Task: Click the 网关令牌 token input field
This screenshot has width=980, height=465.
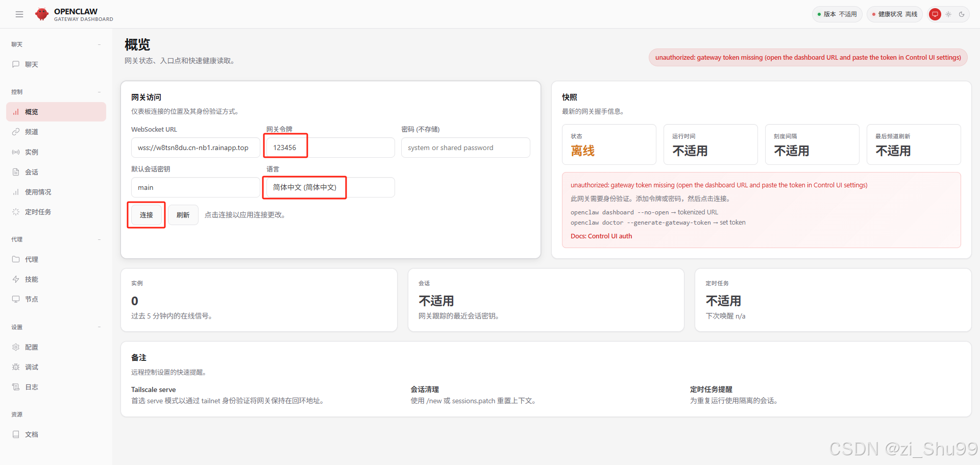Action: click(330, 148)
